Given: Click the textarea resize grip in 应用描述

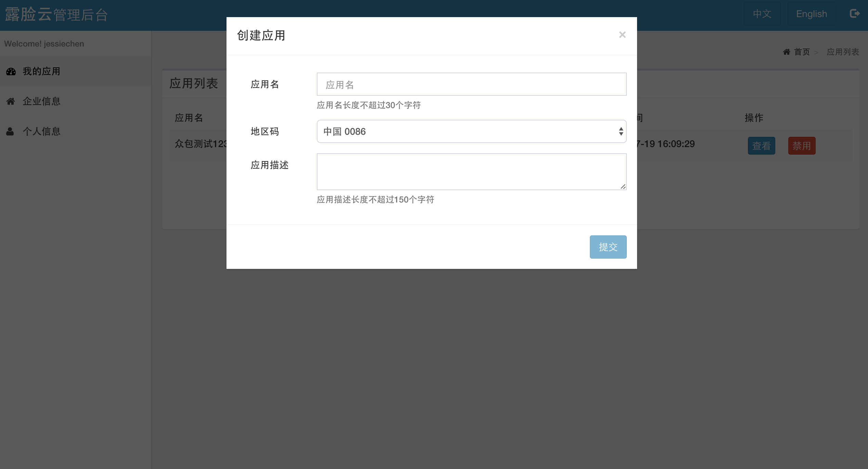Looking at the screenshot, I should tap(623, 186).
